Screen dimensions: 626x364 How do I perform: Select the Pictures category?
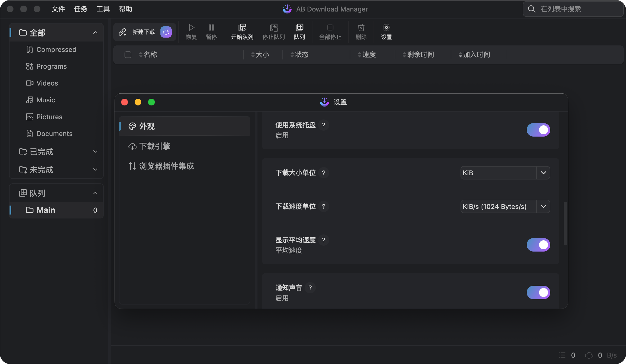pyautogui.click(x=57, y=117)
